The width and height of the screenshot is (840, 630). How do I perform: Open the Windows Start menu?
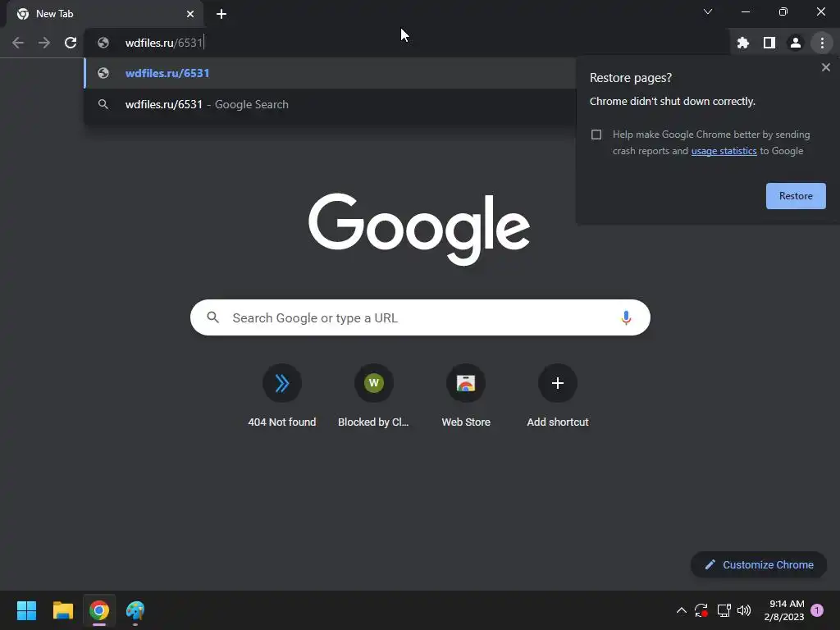click(26, 610)
